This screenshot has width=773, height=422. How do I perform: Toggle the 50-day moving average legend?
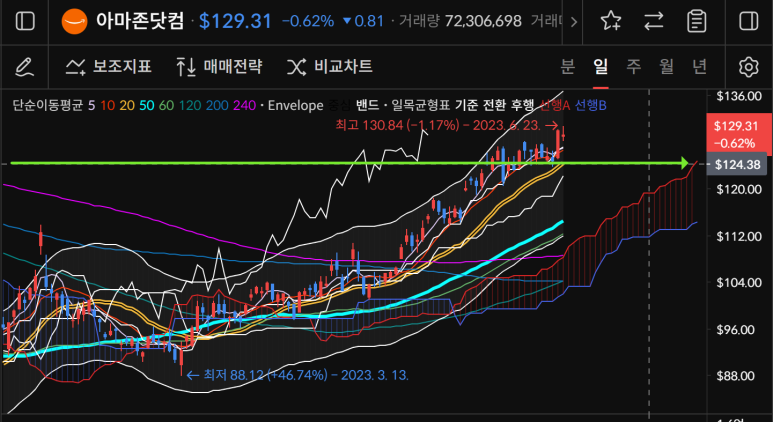(146, 105)
